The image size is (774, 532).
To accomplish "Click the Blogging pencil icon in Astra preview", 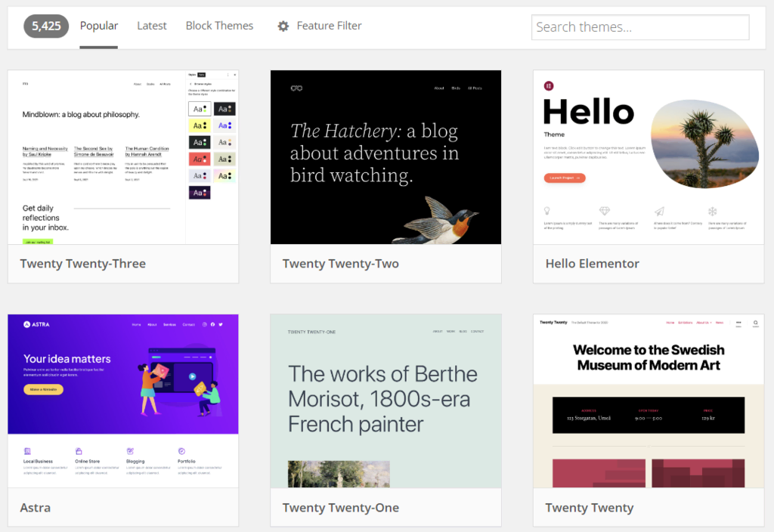I will pyautogui.click(x=131, y=451).
